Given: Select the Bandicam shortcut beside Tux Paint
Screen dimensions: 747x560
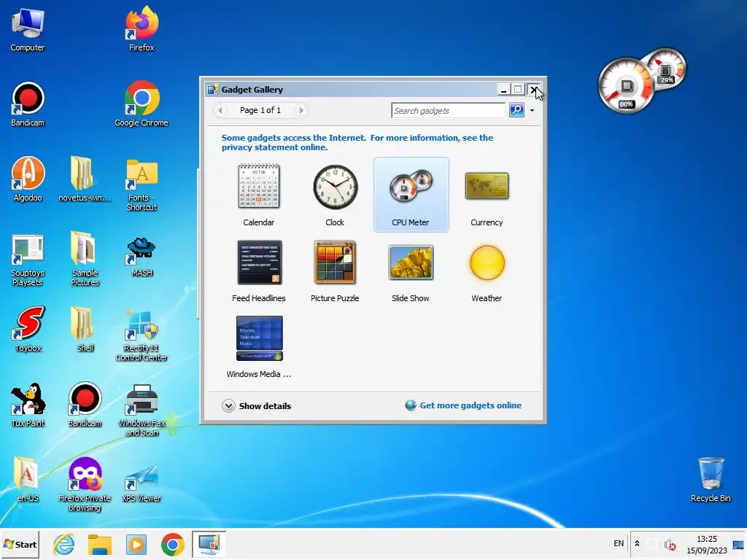Looking at the screenshot, I should pyautogui.click(x=85, y=405).
